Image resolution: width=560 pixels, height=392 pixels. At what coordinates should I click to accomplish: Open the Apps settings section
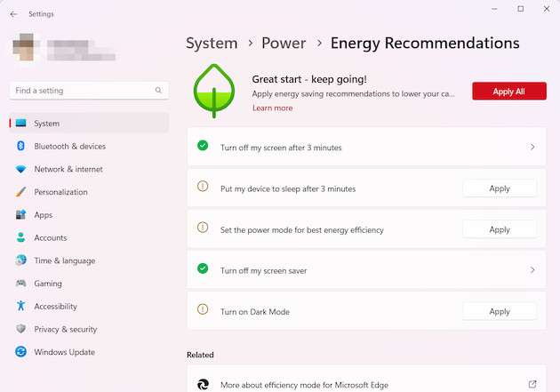coord(43,215)
